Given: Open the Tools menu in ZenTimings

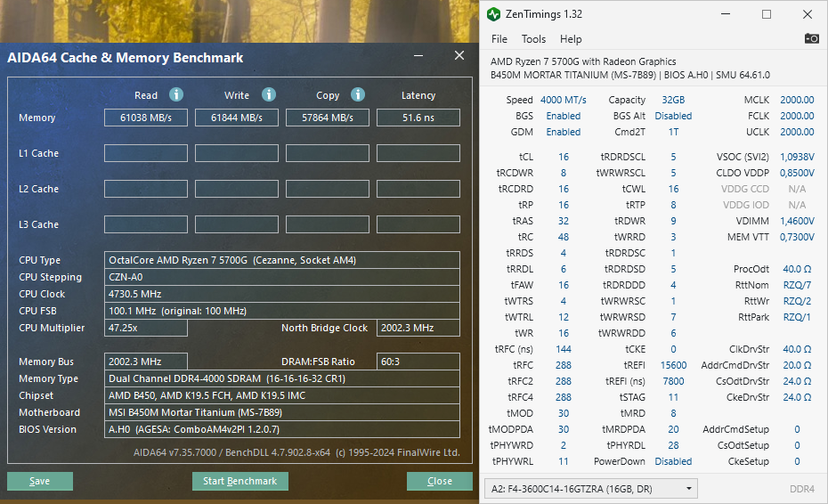Looking at the screenshot, I should click(x=533, y=39).
